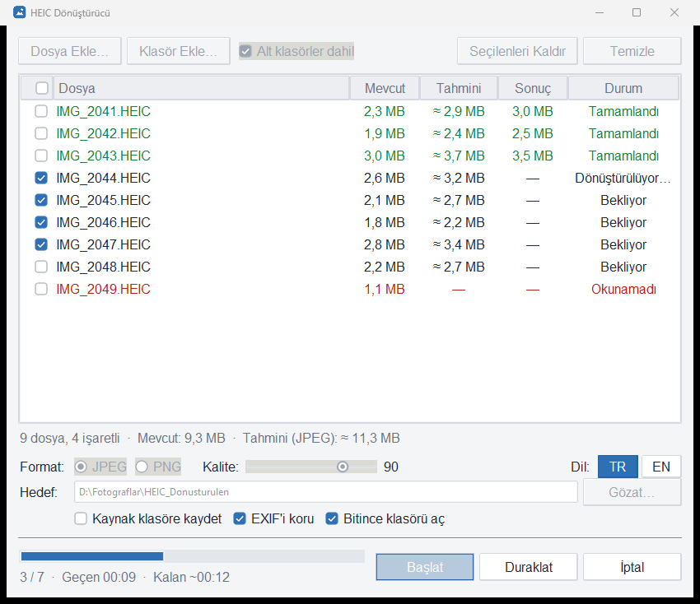Check the IMG_2041.HEIC checkbox

[41, 111]
